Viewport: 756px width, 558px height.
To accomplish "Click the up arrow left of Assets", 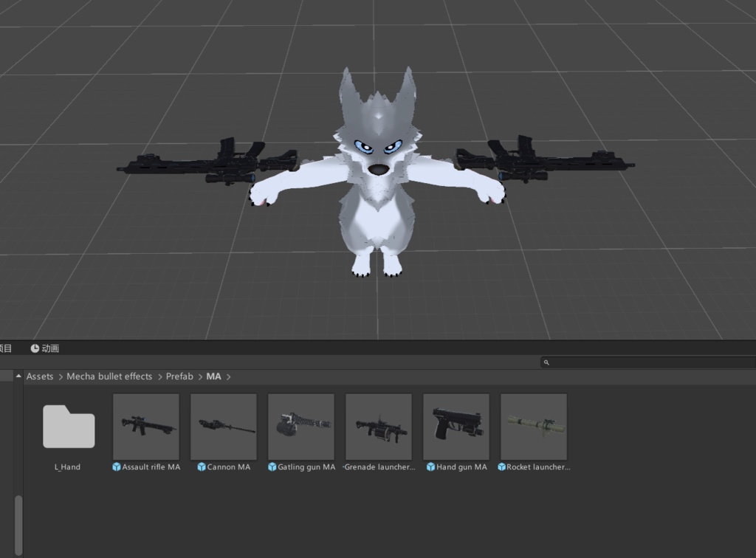I will point(18,376).
